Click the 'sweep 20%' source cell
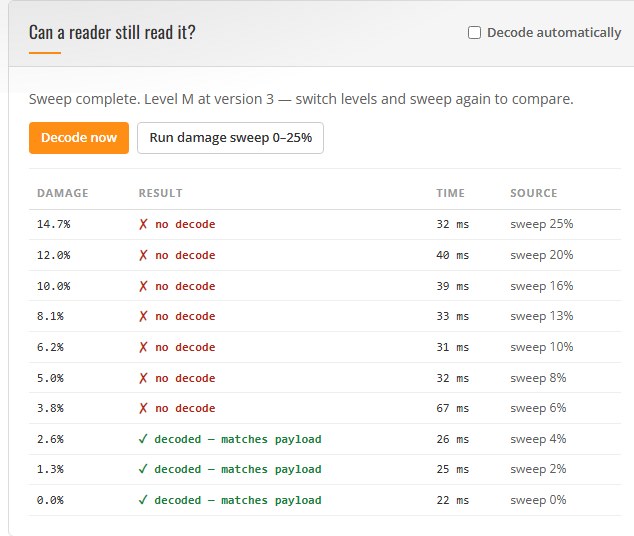Screen dimensions: 634x536 tap(542, 255)
